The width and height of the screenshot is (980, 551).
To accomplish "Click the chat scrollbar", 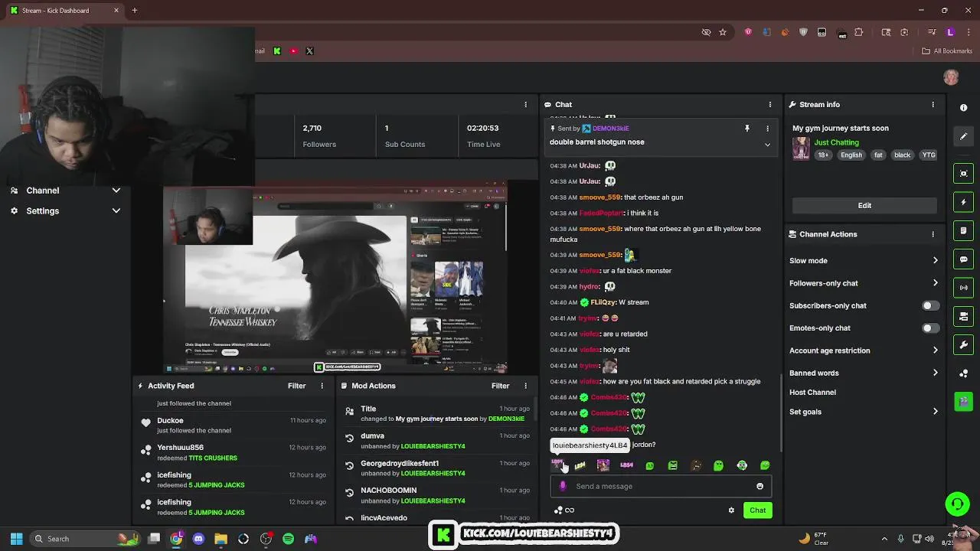I will [780, 413].
